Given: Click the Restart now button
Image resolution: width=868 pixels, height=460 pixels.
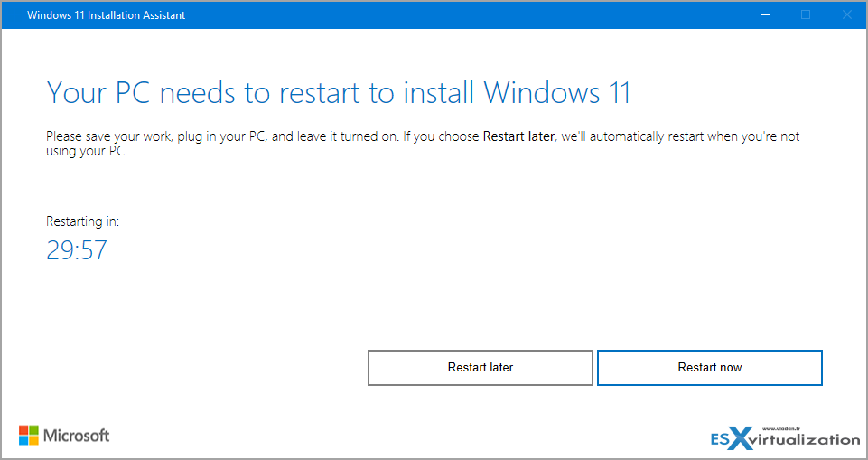Looking at the screenshot, I should tap(709, 368).
